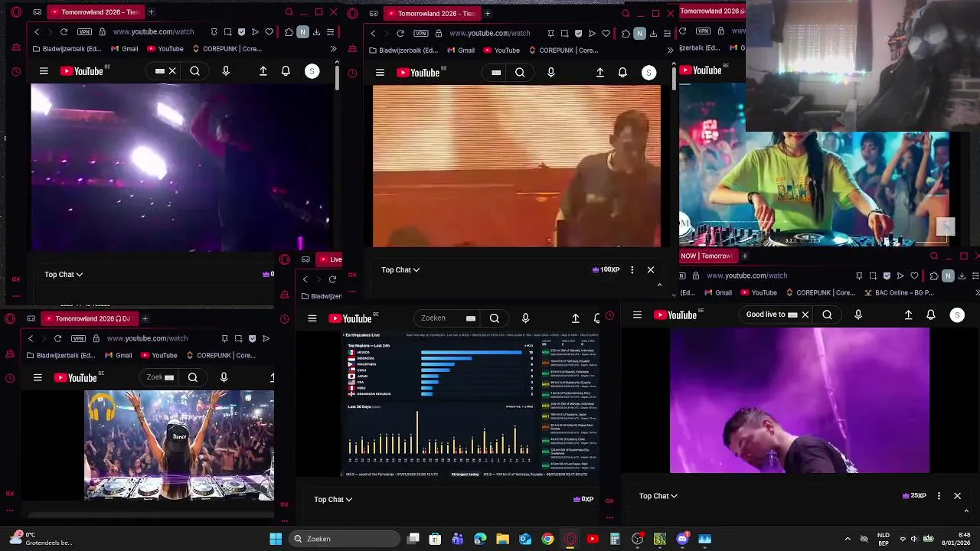Toggle bookmark heart in orange-lit DJ window

[606, 34]
